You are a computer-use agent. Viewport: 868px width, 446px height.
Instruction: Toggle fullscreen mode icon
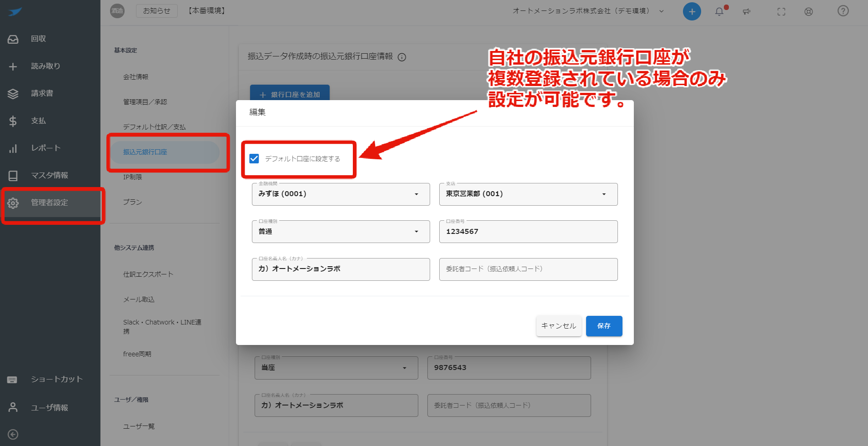coord(781,12)
